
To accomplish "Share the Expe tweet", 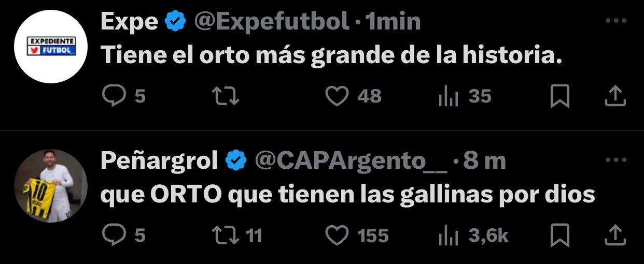I will (614, 95).
